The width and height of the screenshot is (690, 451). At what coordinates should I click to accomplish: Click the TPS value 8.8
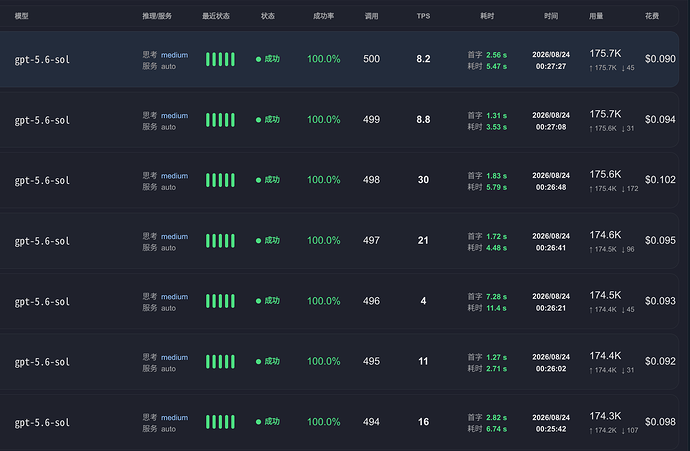[423, 120]
